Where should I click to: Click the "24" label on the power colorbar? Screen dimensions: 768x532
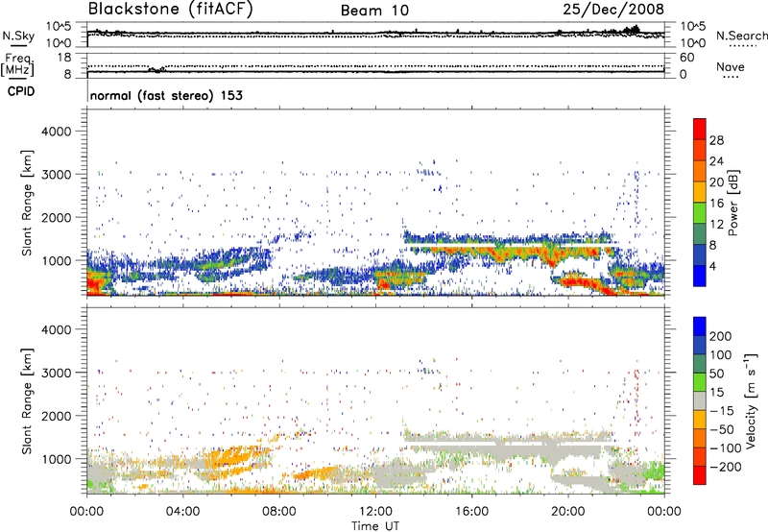(716, 161)
